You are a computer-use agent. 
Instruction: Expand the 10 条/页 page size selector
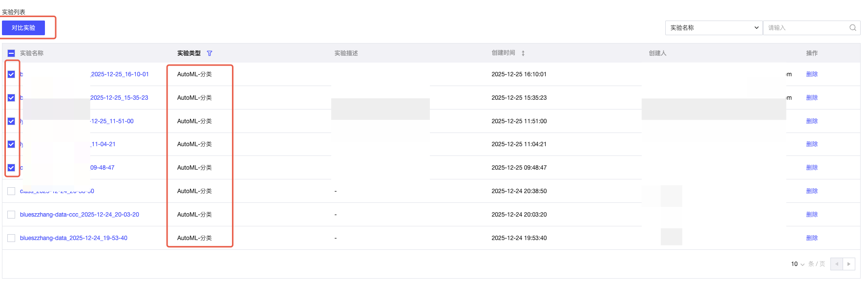[798, 264]
